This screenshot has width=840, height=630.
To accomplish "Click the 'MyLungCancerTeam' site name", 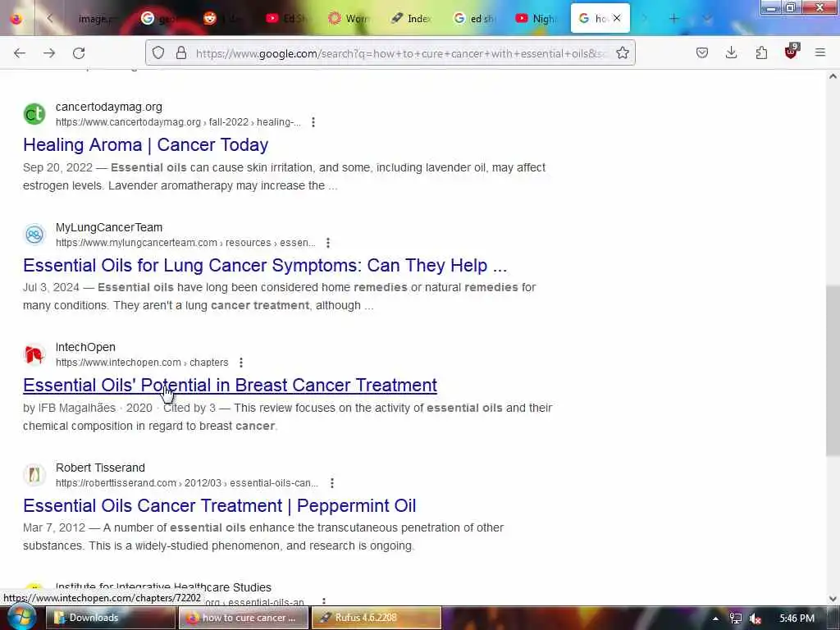I will click(109, 228).
